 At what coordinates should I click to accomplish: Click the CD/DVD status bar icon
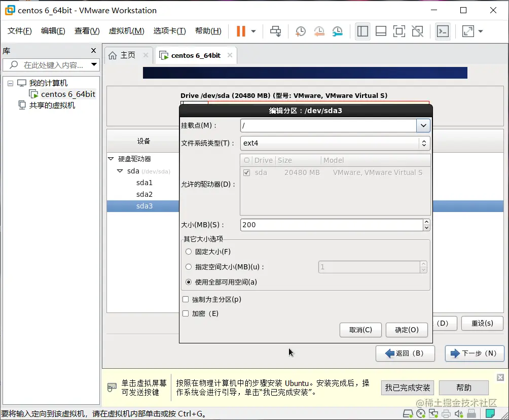click(421, 413)
